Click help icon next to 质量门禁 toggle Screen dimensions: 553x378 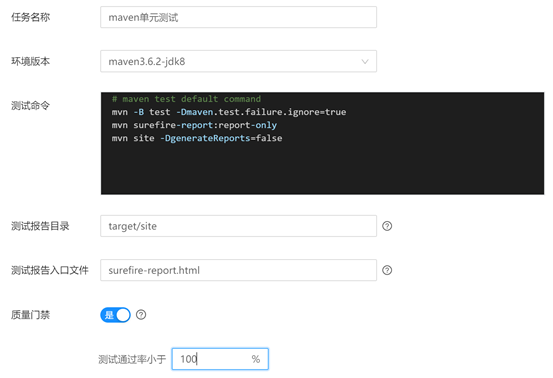(141, 315)
